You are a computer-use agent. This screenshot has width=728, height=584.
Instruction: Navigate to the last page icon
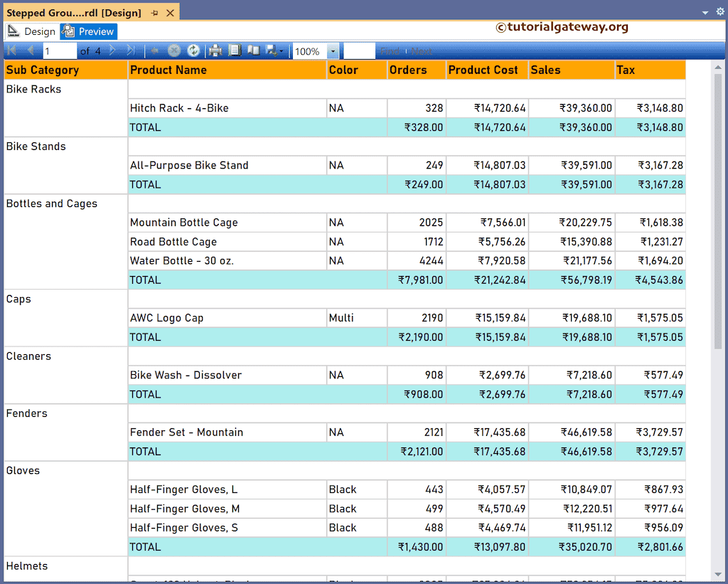click(x=131, y=51)
